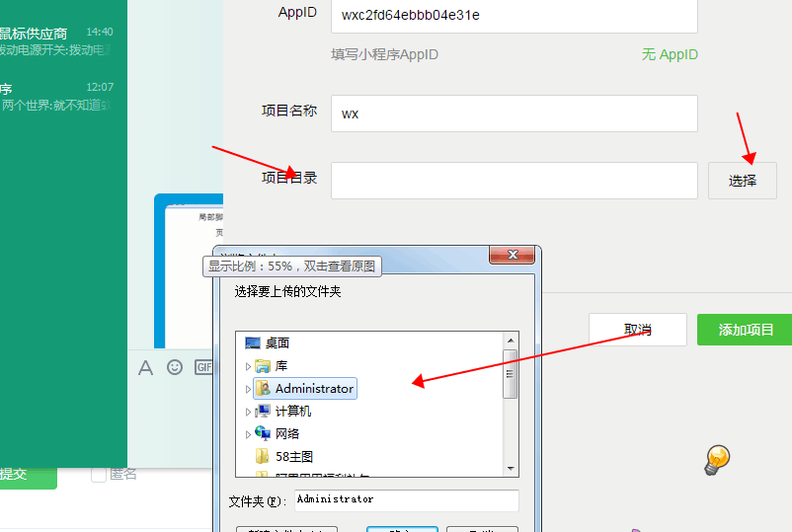Expand the Administrator tree node arrow

248,389
